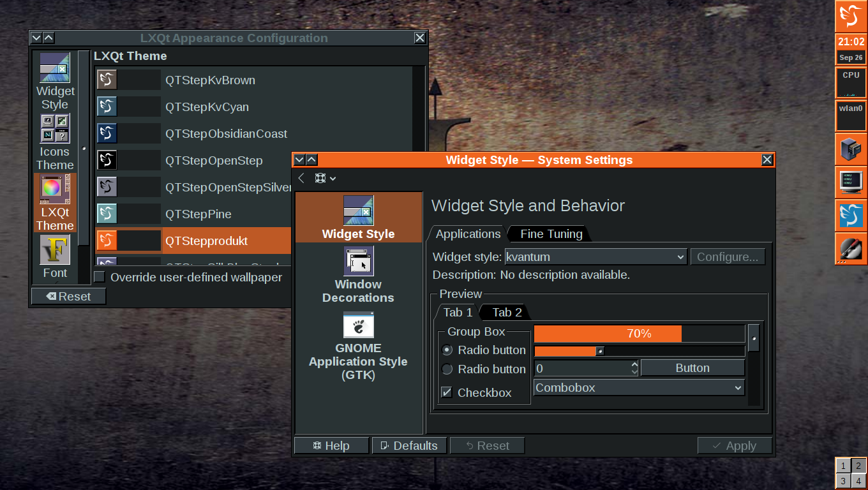The image size is (868, 490).
Task: Switch to workspace 3 in pager
Action: pyautogui.click(x=843, y=480)
